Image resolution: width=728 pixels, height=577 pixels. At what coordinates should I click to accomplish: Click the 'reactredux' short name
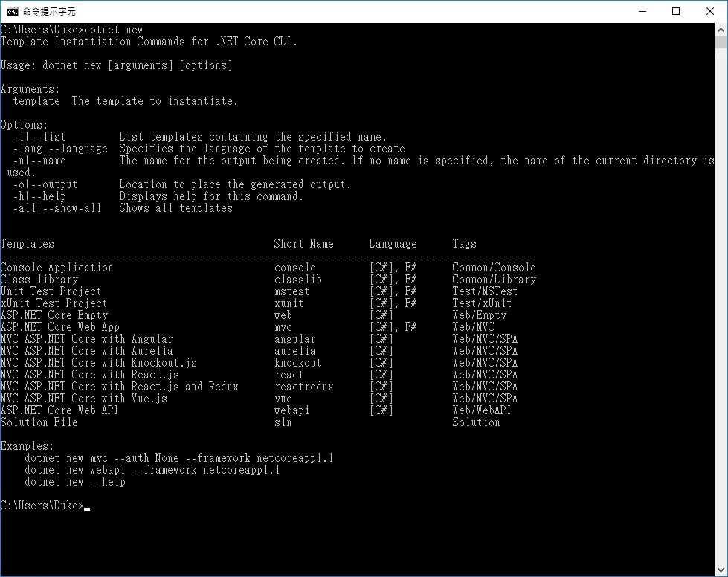coord(303,387)
